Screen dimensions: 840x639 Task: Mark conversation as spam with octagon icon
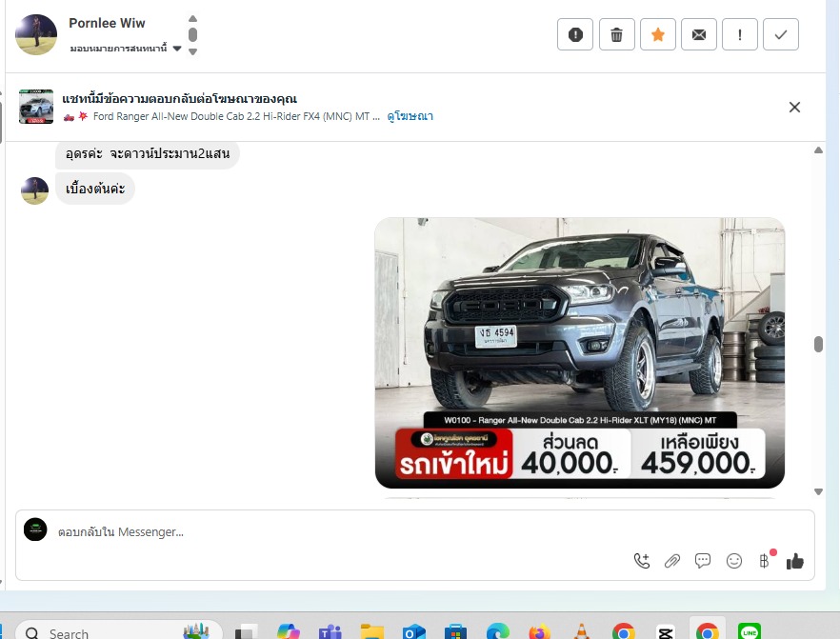tap(575, 35)
